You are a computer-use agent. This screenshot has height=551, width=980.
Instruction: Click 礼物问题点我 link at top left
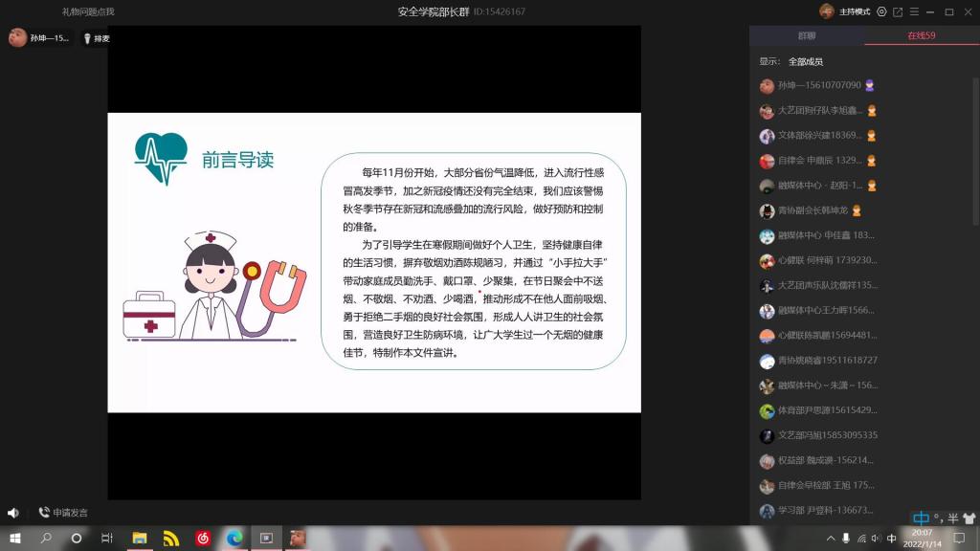88,11
